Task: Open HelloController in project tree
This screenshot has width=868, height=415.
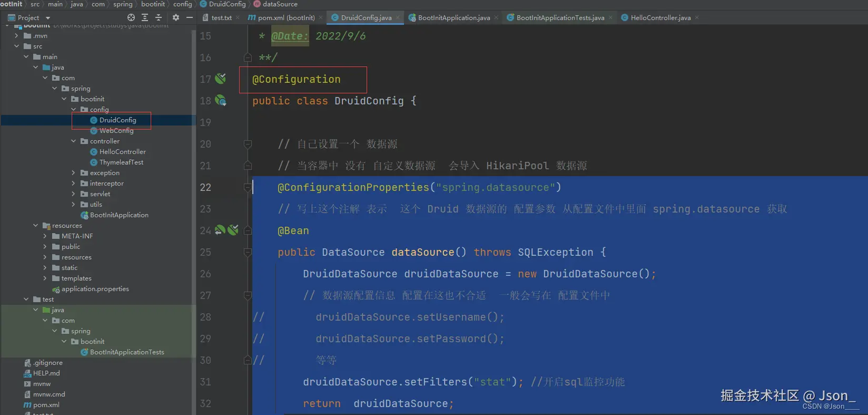Action: [122, 152]
